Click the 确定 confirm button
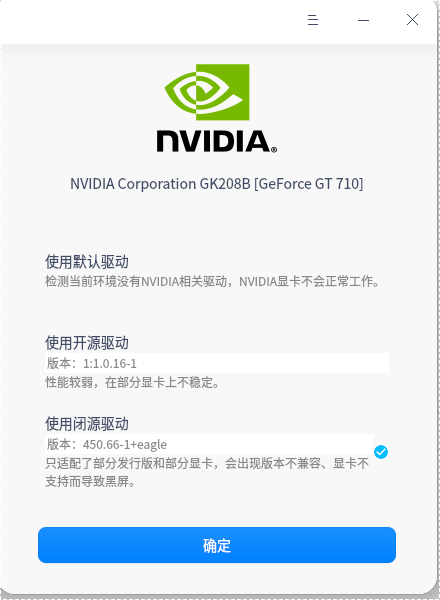 pyautogui.click(x=217, y=545)
